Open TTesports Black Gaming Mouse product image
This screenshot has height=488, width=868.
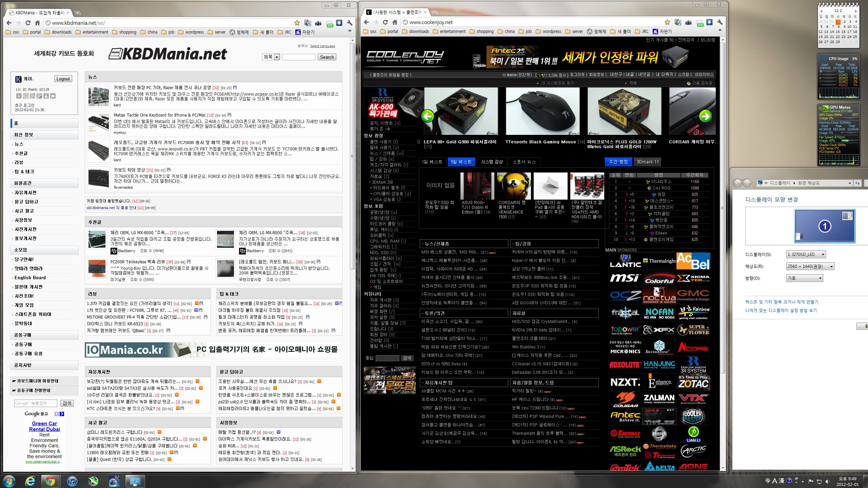tap(542, 111)
